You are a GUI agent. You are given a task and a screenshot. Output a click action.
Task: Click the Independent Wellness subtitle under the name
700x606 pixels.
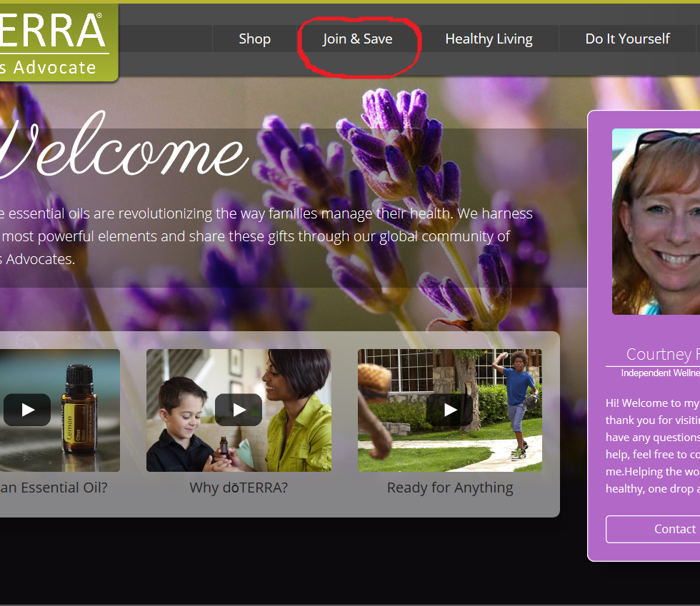[659, 373]
